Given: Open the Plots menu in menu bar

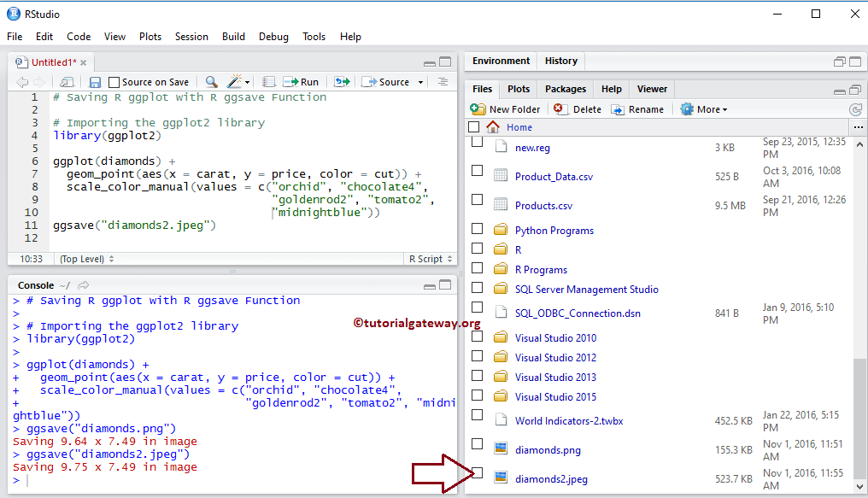Looking at the screenshot, I should point(150,37).
